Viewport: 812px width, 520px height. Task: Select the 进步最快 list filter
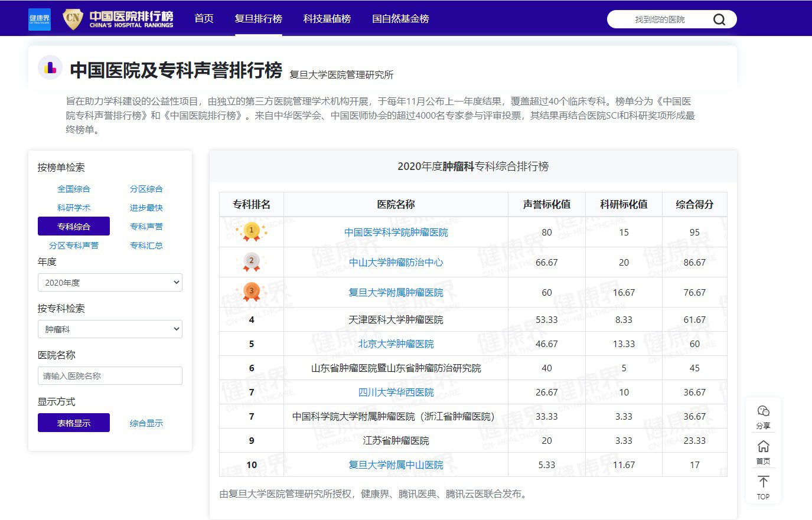click(146, 208)
